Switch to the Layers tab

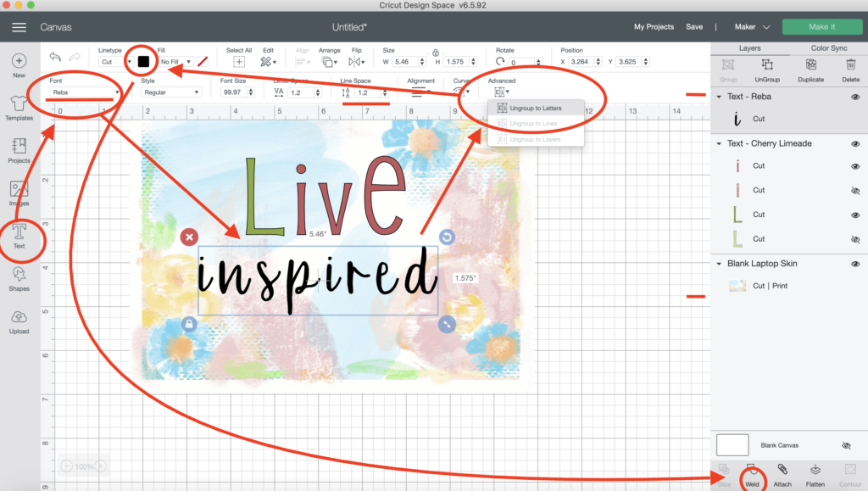[x=749, y=48]
